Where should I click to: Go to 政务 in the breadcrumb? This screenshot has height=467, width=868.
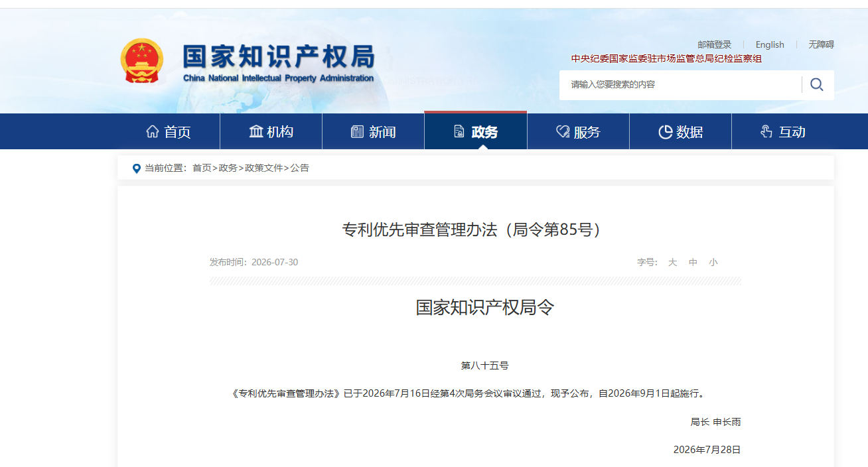click(228, 168)
